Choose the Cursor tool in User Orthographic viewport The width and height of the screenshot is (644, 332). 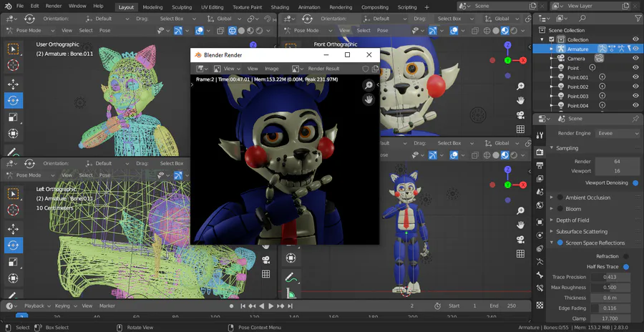(x=14, y=65)
